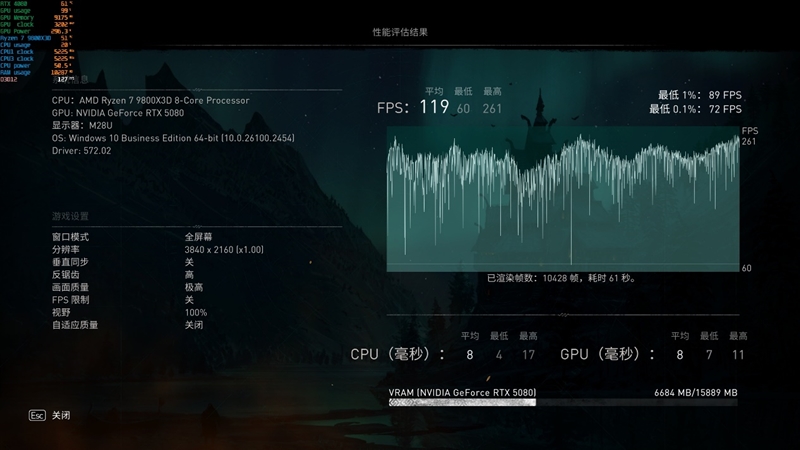800x450 pixels.
Task: Click the 自适应质量 关闭 value
Action: (x=194, y=325)
